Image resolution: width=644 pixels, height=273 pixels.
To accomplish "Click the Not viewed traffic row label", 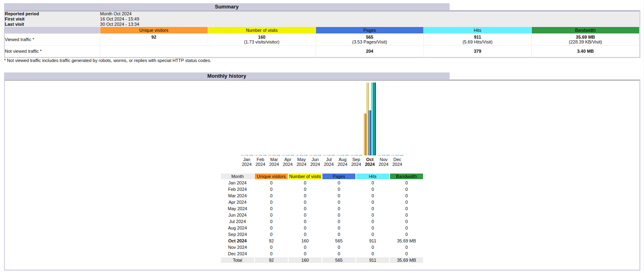I will click(23, 51).
